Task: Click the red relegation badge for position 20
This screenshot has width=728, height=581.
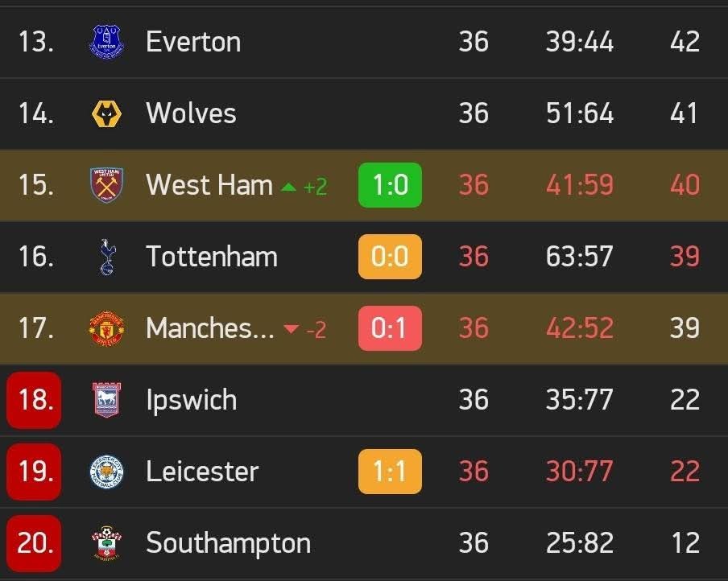Action: click(34, 543)
